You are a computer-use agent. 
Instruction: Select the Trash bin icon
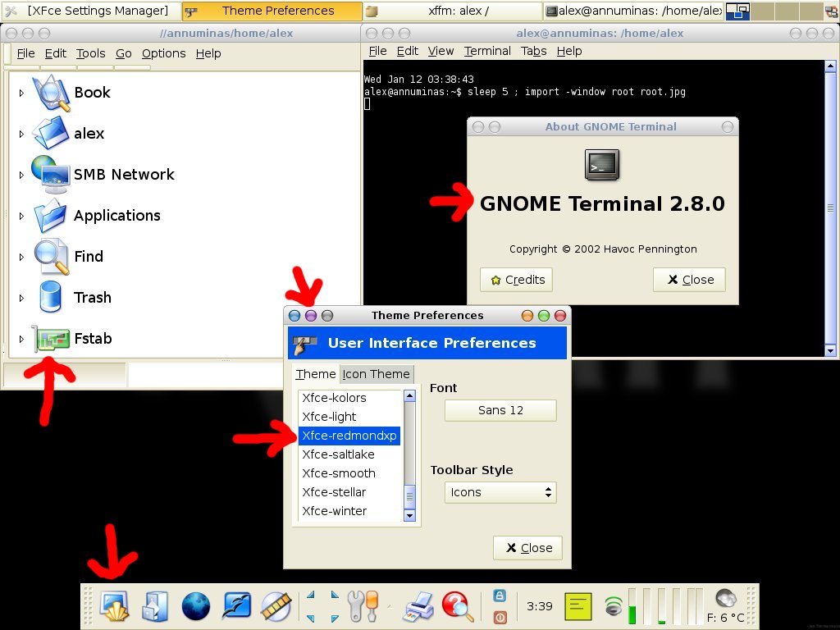[50, 297]
